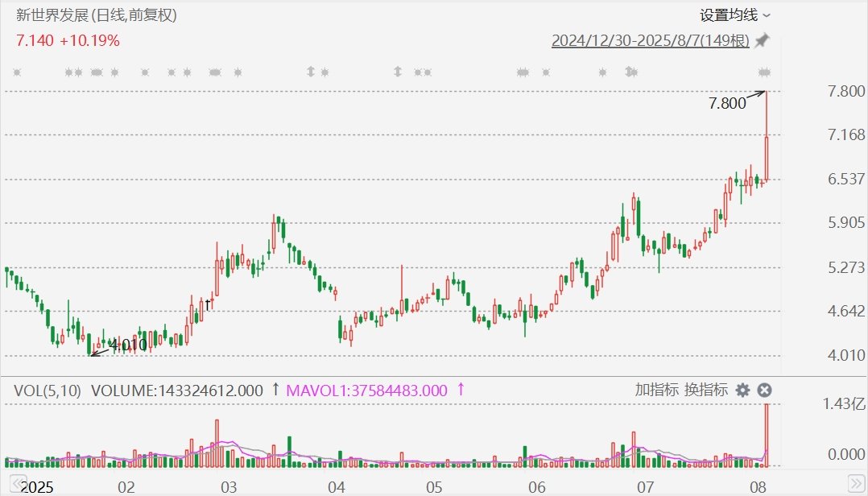Click the small dagger marker beside the late-February candle

pos(208,304)
